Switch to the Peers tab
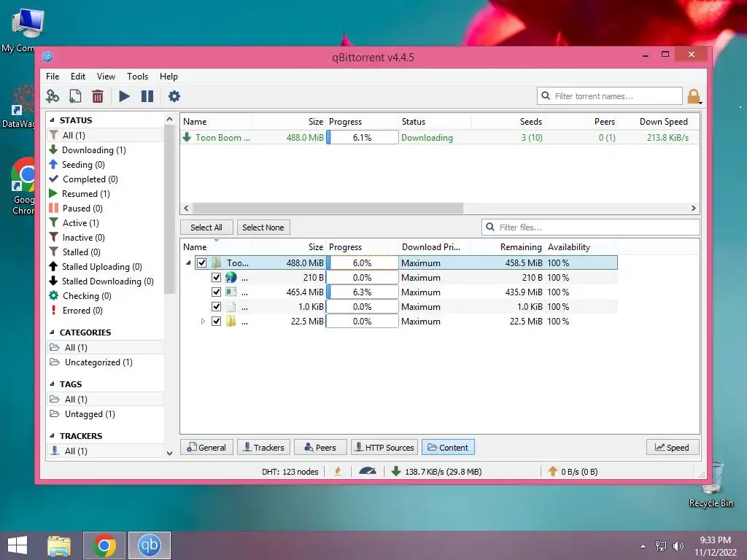The width and height of the screenshot is (747, 560). (320, 448)
